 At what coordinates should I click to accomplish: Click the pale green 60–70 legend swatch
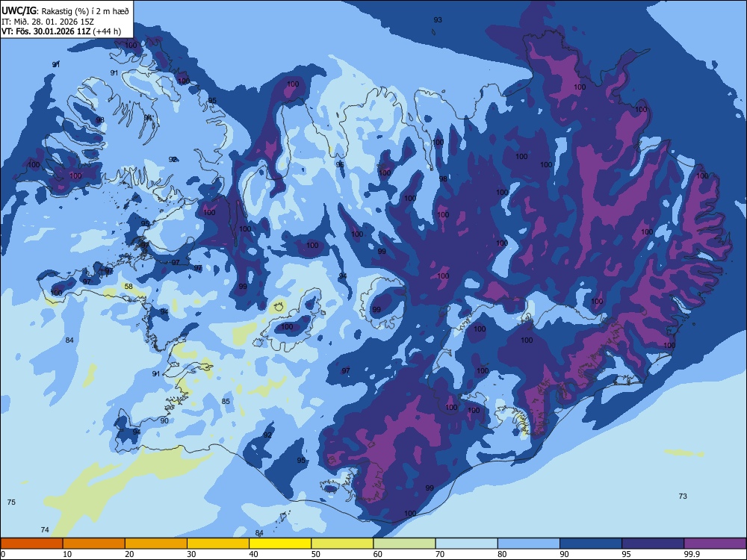click(x=404, y=544)
